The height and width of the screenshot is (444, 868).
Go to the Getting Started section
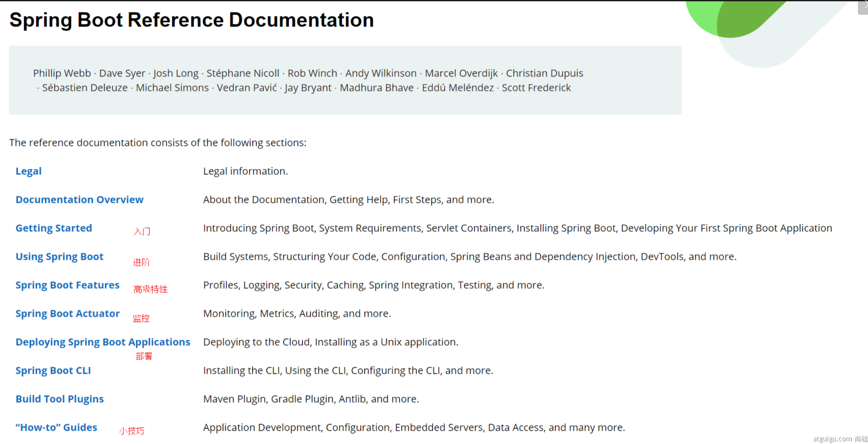point(54,228)
